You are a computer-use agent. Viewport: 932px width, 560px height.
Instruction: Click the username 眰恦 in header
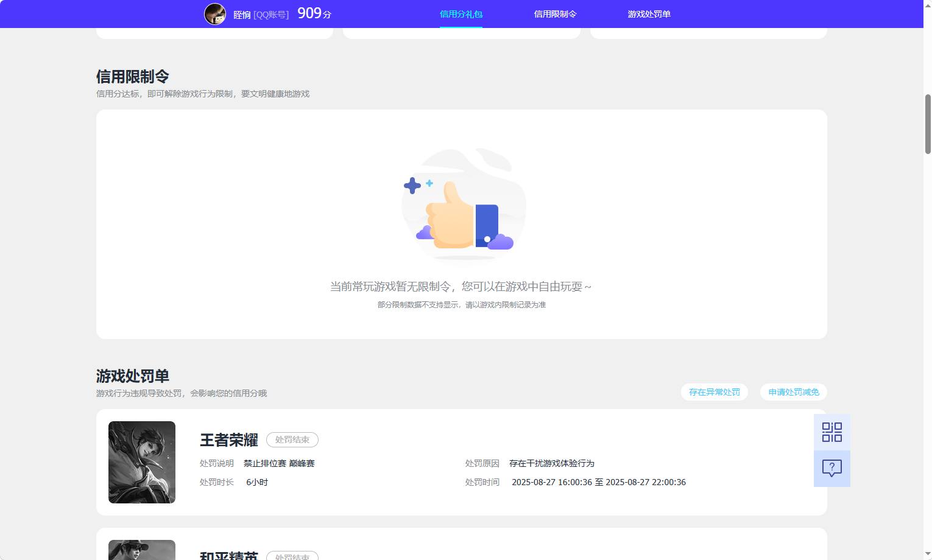(242, 15)
